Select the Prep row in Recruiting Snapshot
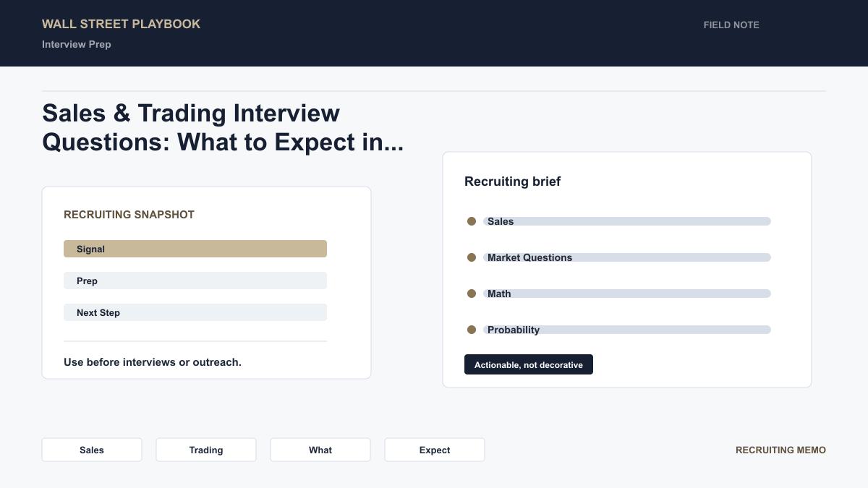This screenshot has width=868, height=488. point(195,281)
